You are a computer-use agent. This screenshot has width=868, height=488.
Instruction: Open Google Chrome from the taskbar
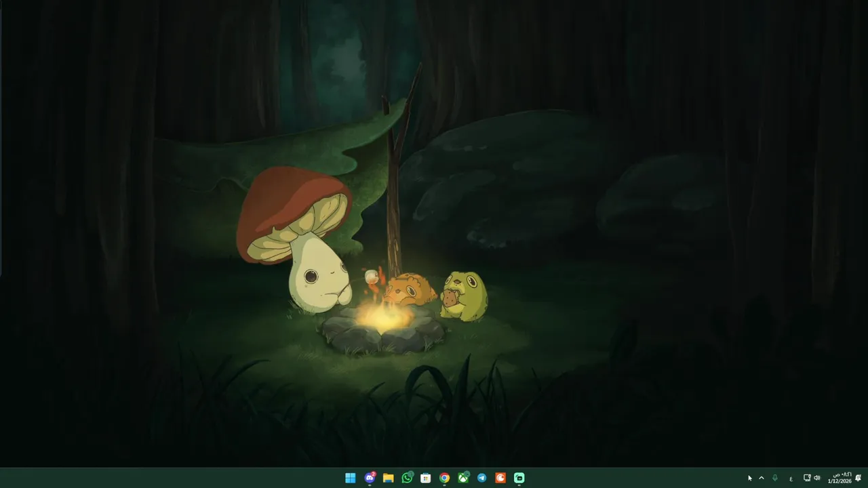pos(444,478)
